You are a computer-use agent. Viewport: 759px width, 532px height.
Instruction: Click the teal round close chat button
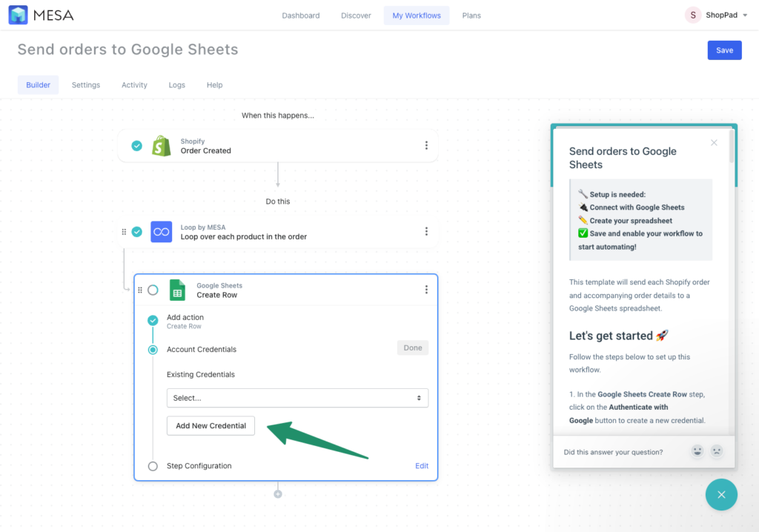click(721, 495)
